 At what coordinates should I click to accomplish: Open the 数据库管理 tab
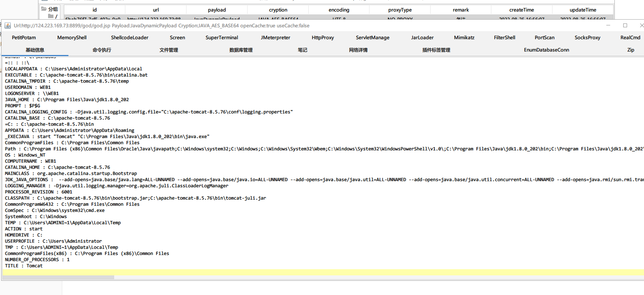241,50
